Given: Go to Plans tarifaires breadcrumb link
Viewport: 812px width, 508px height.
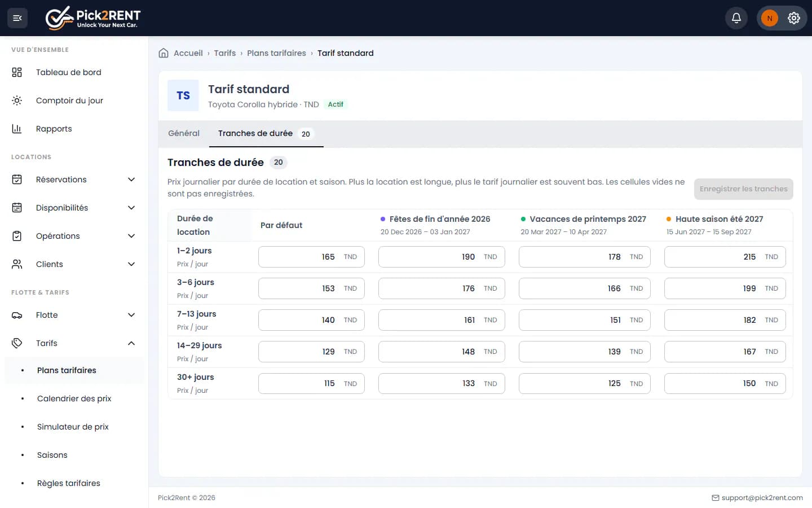Looking at the screenshot, I should pyautogui.click(x=276, y=53).
